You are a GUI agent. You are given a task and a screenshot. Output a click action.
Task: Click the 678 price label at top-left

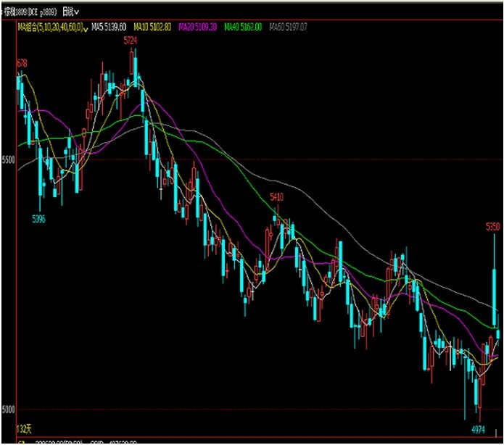pos(22,63)
